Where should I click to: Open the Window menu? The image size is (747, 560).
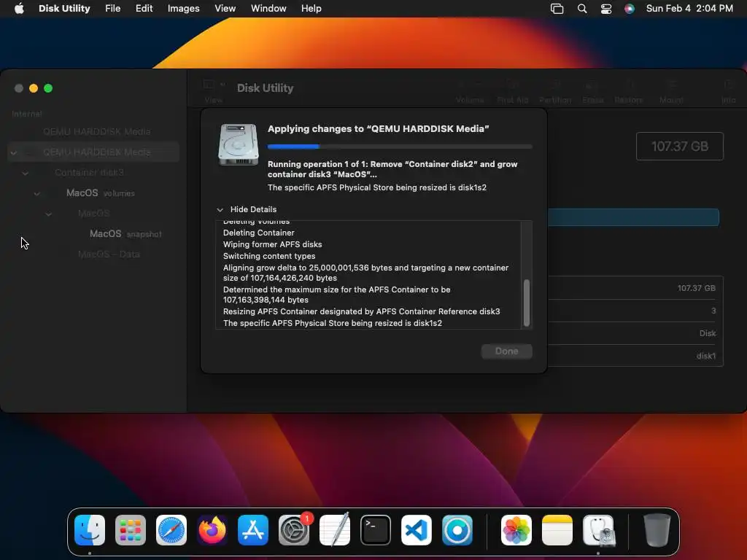[x=268, y=9]
